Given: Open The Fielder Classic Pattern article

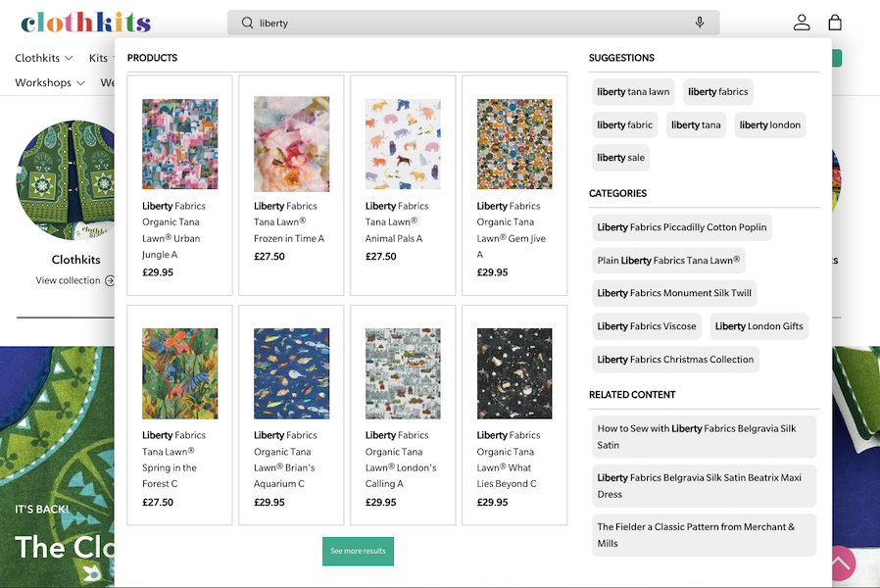Looking at the screenshot, I should pos(704,535).
